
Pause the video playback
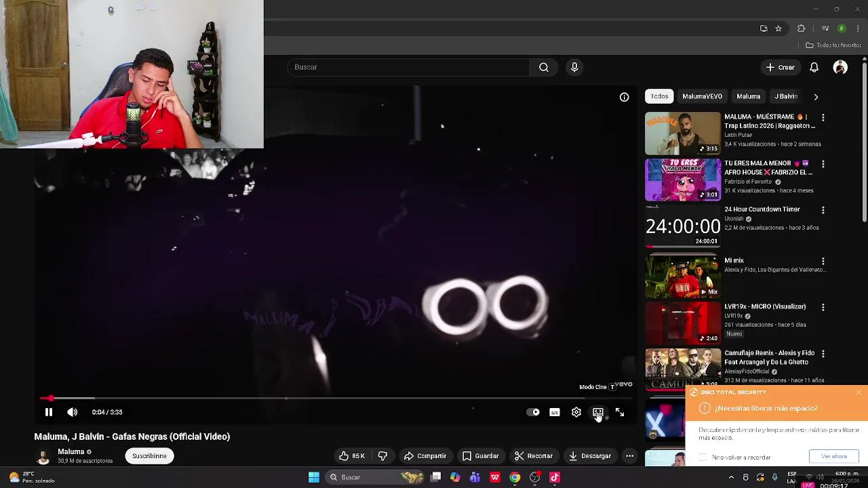(49, 412)
